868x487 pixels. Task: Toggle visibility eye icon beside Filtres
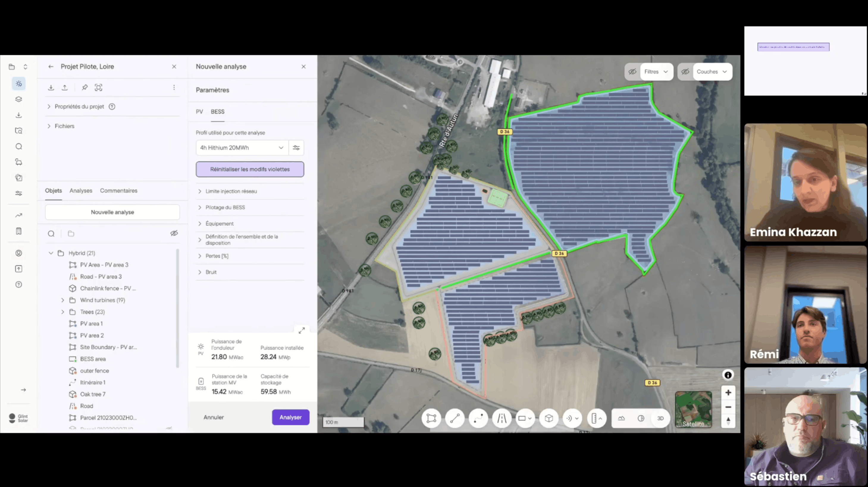[x=632, y=72]
